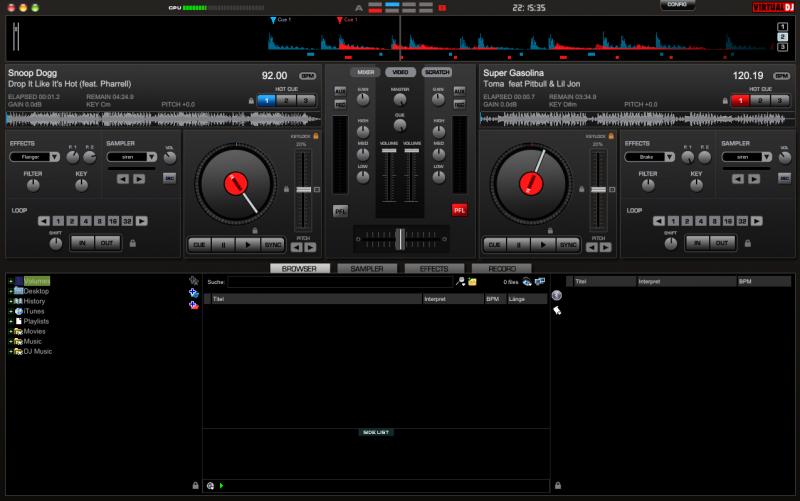Click the red add filter folder icon
800x501 pixels.
click(x=193, y=305)
